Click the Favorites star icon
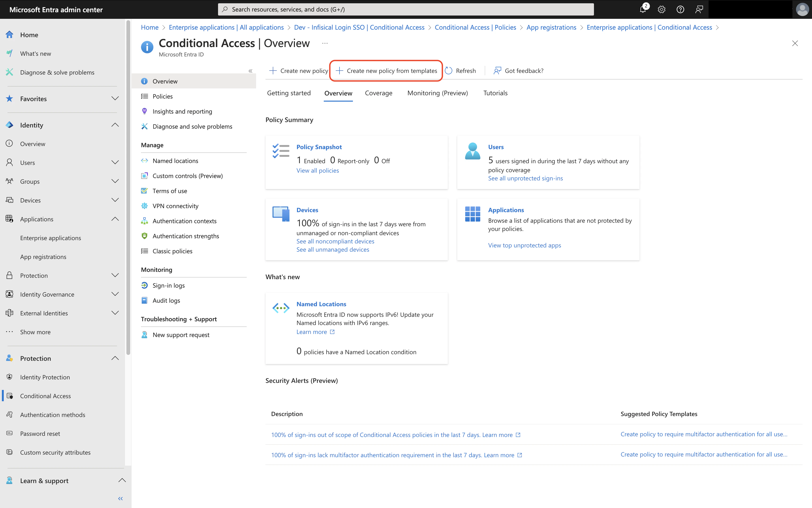Viewport: 812px width, 508px height. [9, 99]
